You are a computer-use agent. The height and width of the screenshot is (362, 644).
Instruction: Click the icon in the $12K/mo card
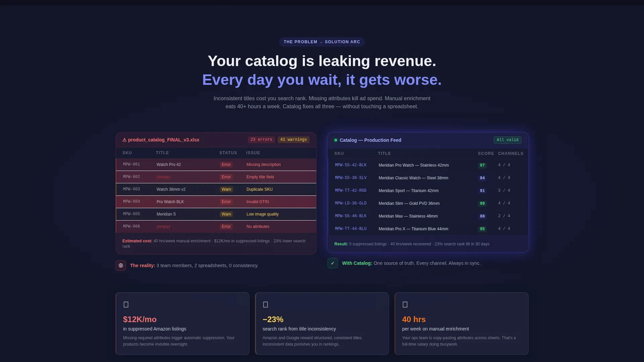126,305
